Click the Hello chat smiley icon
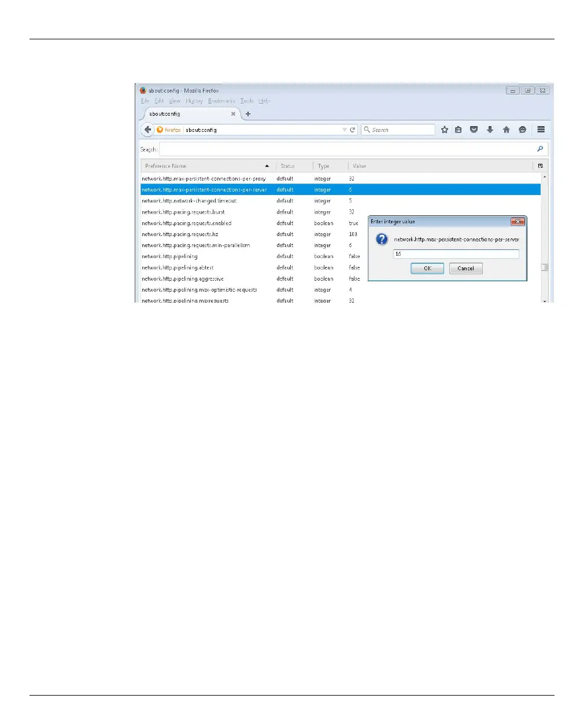Image resolution: width=584 pixels, height=728 pixels. [x=523, y=130]
